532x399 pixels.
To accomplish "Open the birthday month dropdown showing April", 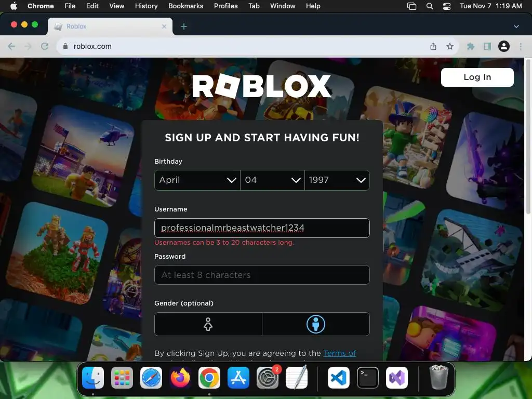I will tap(197, 180).
